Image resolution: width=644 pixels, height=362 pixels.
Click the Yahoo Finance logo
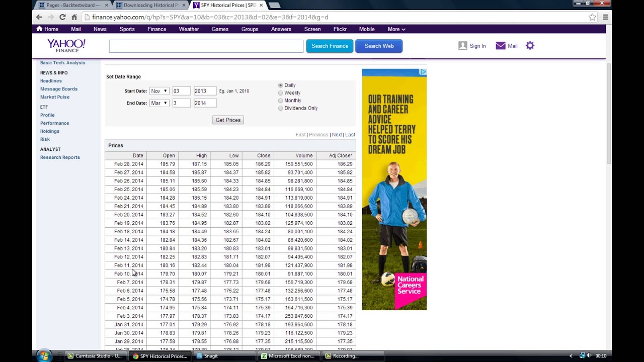[66, 46]
